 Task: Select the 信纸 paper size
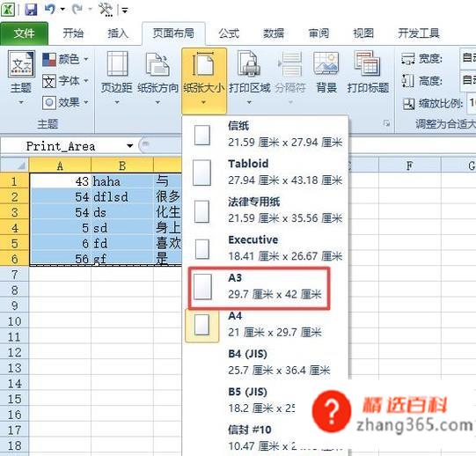(265, 135)
